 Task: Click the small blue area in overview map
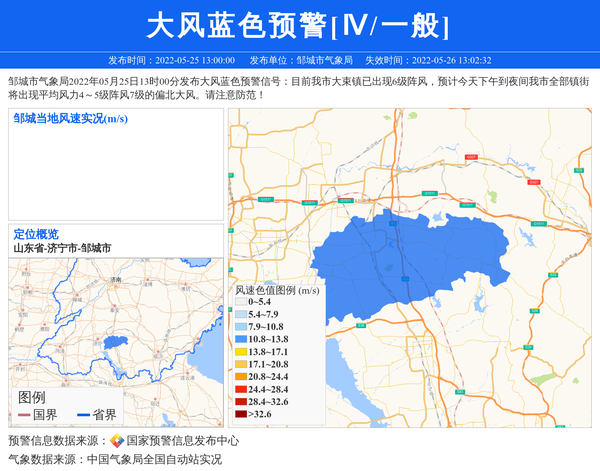tap(112, 345)
